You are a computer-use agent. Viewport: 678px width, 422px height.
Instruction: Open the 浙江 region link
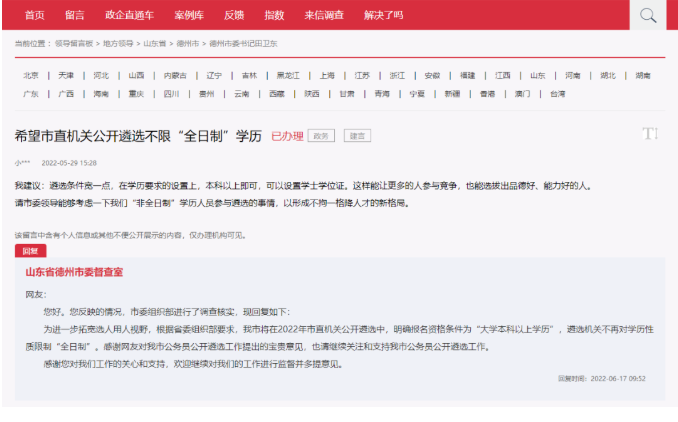pyautogui.click(x=397, y=76)
